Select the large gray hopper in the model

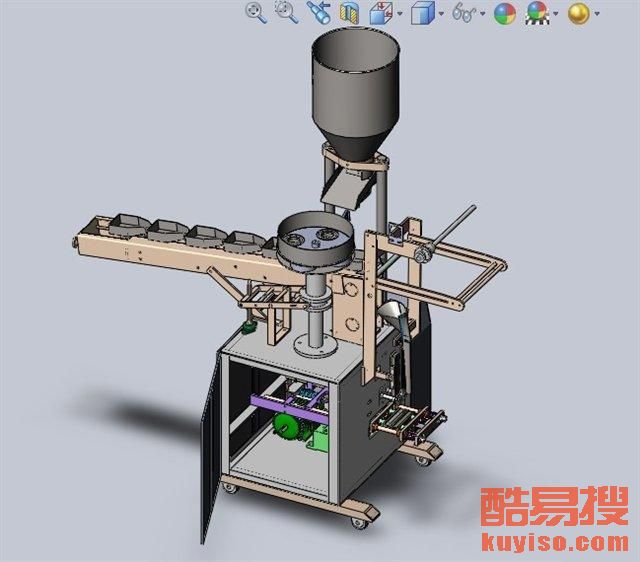[355, 94]
